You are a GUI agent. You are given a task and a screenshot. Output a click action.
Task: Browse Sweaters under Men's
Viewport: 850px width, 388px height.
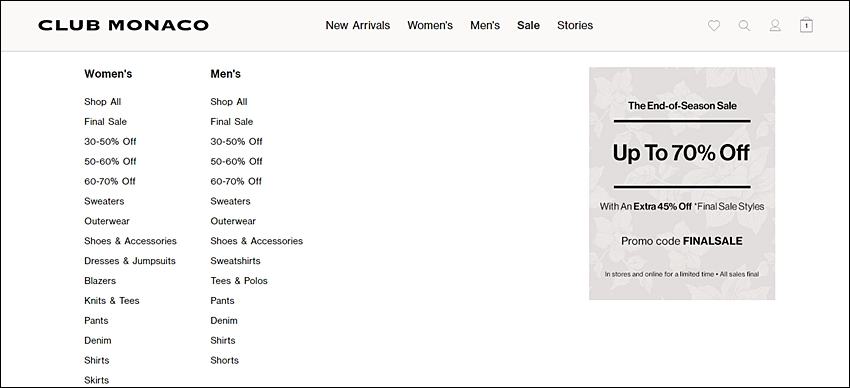pyautogui.click(x=230, y=201)
